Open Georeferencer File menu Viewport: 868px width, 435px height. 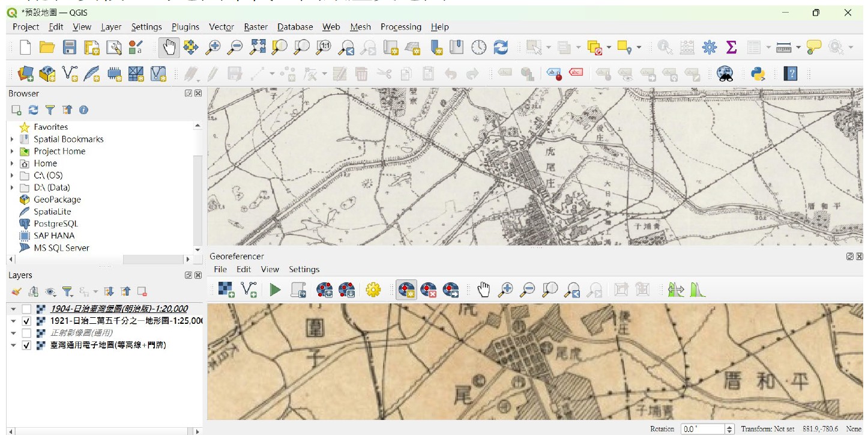(x=220, y=269)
